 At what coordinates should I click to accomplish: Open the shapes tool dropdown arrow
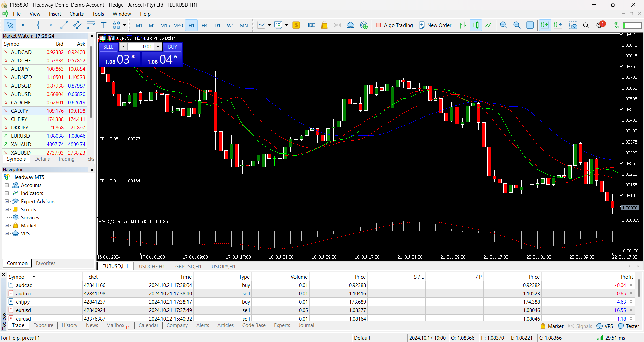(125, 25)
